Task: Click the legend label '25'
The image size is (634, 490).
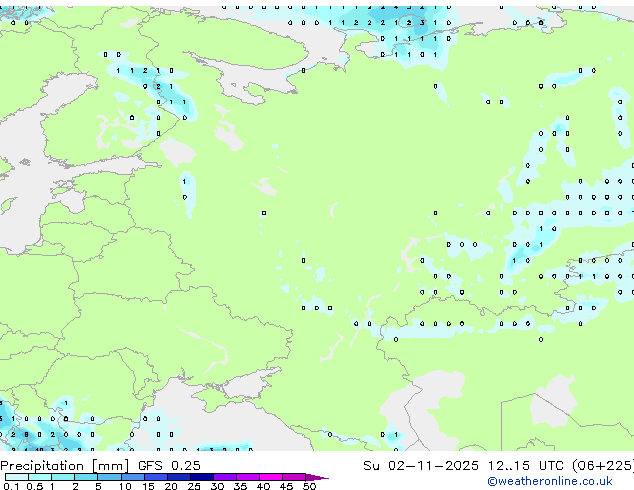Action: click(x=194, y=486)
